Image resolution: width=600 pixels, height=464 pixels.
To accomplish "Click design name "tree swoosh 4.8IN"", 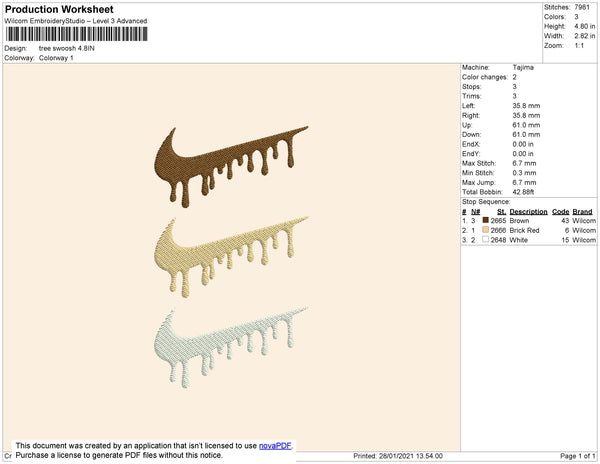I will 67,48.
